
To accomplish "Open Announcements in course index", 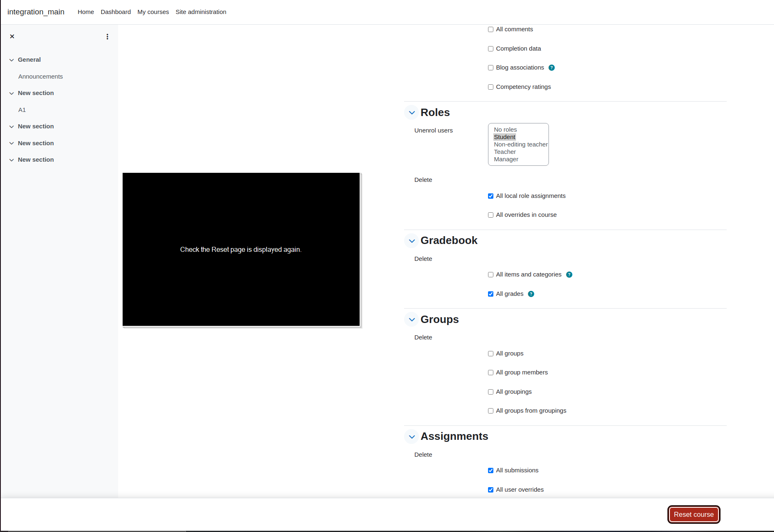I will [x=40, y=77].
